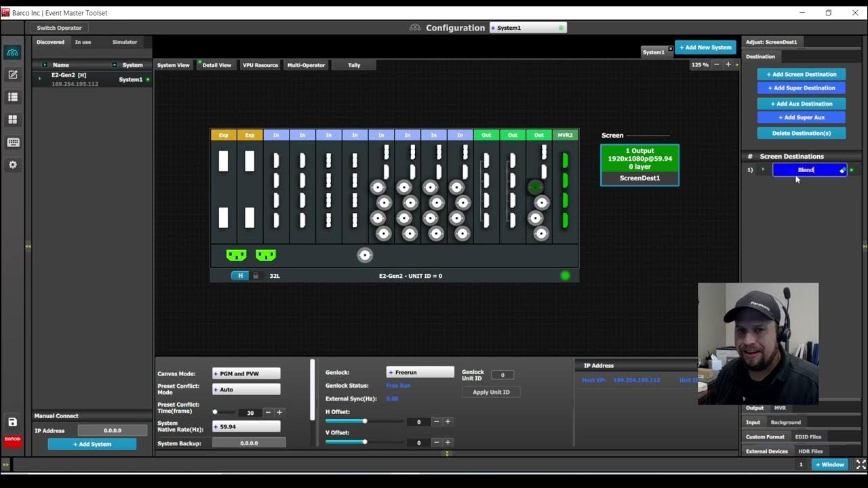Select the ScreenDest1 screen tile

(x=639, y=165)
